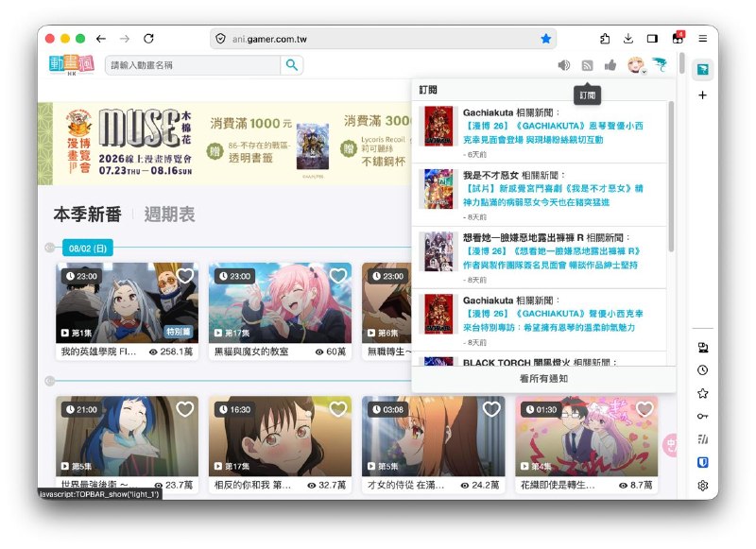Favorite 花織即使是轉生 with heart icon

[x=644, y=409]
